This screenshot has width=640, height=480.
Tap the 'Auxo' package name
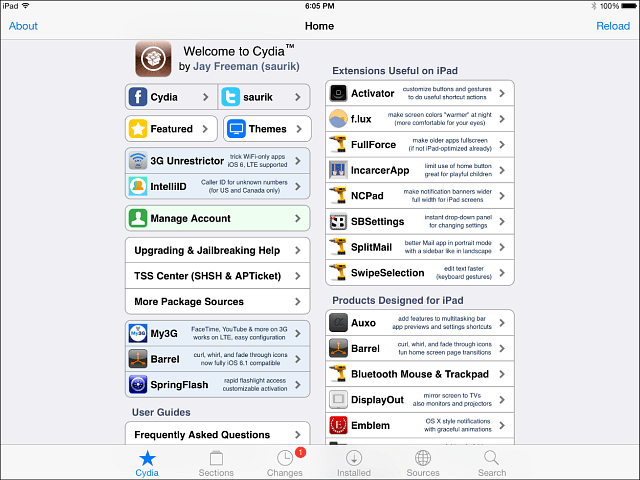pyautogui.click(x=363, y=323)
